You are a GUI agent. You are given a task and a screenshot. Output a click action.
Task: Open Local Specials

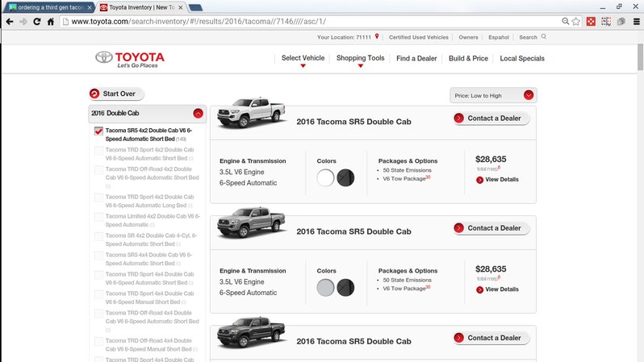point(522,58)
